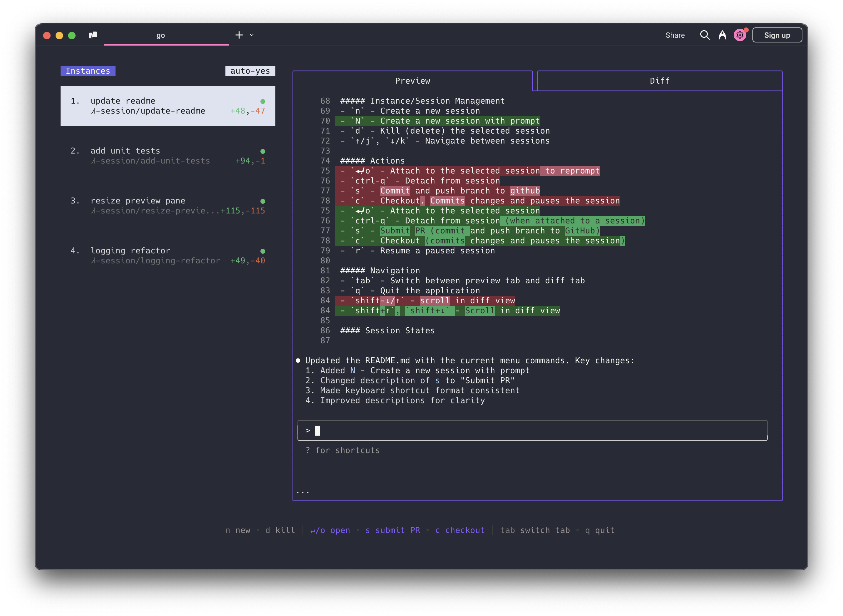Select the Preview tab
Image resolution: width=843 pixels, height=616 pixels.
[412, 81]
